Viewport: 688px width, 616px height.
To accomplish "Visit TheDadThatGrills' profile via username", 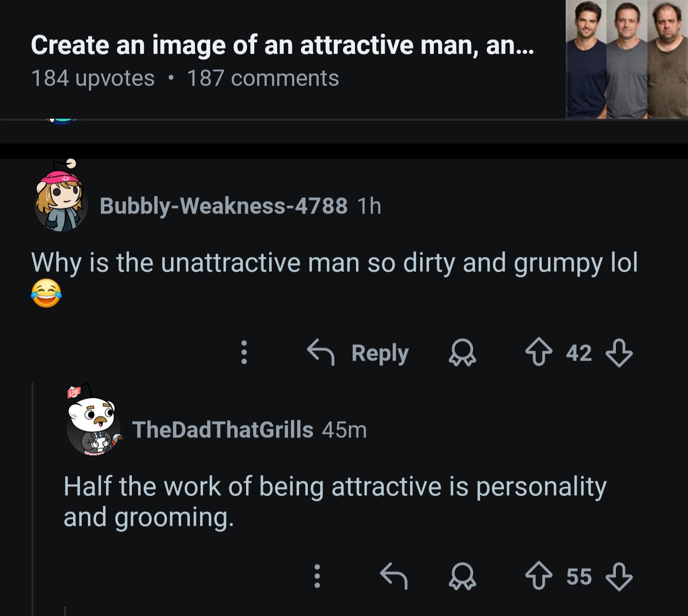I will [222, 430].
